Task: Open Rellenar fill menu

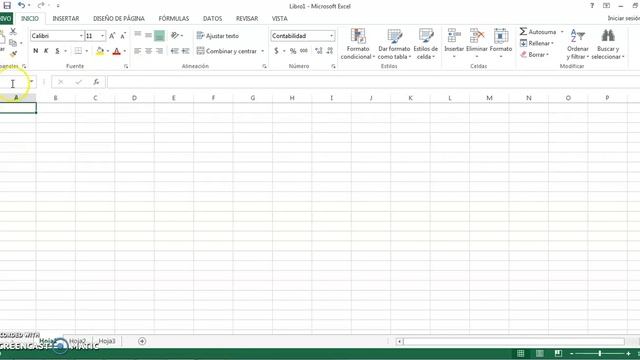Action: click(x=537, y=43)
